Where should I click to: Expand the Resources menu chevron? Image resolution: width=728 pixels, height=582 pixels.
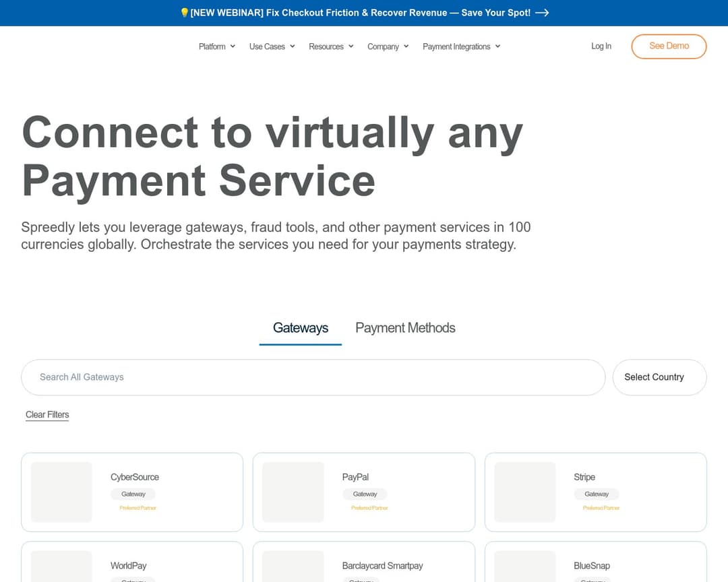click(351, 46)
